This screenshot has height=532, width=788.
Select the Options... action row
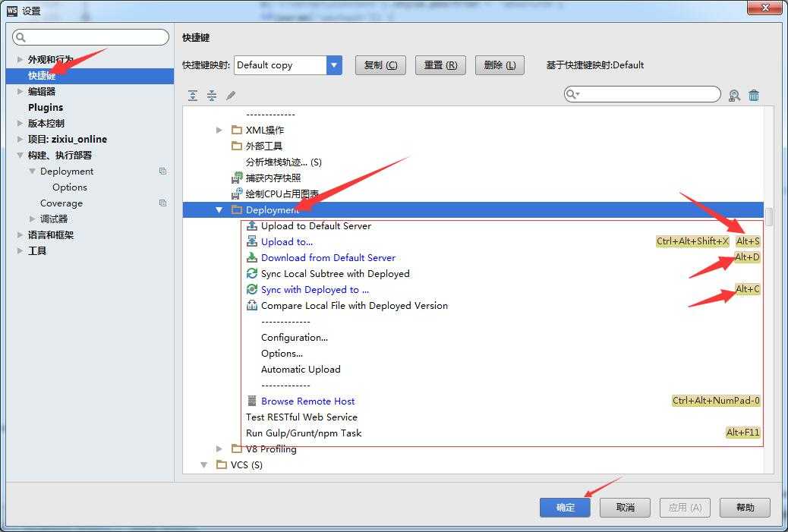(x=282, y=354)
